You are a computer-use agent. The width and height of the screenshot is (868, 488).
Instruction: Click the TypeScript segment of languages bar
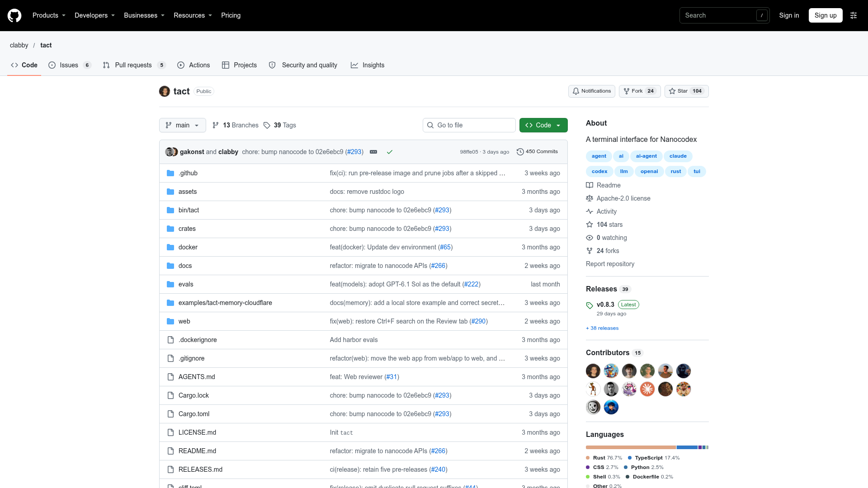point(687,447)
